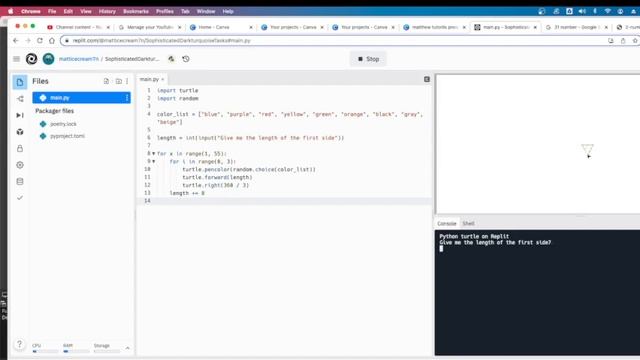Open the Secrets lock sidebar icon
640x360 pixels.
coord(20,149)
